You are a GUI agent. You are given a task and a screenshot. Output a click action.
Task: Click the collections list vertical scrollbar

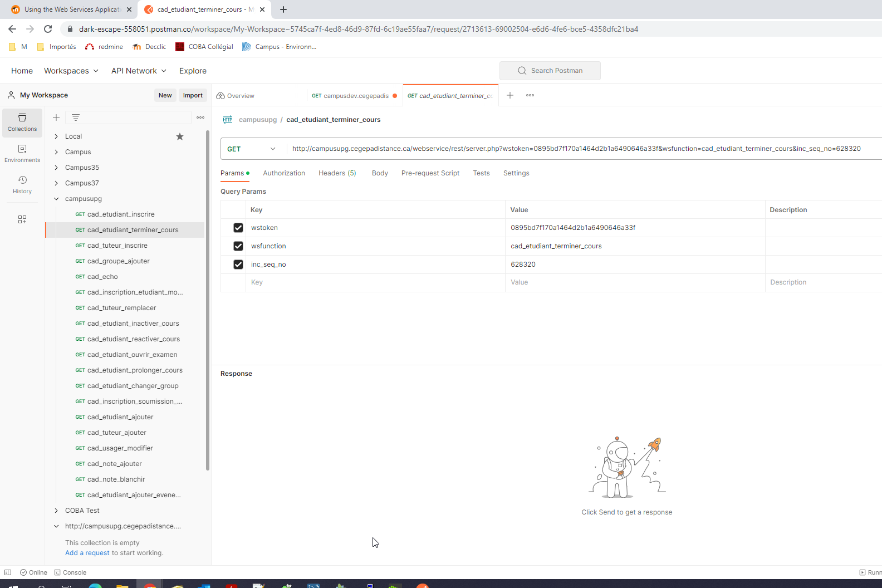click(x=208, y=301)
